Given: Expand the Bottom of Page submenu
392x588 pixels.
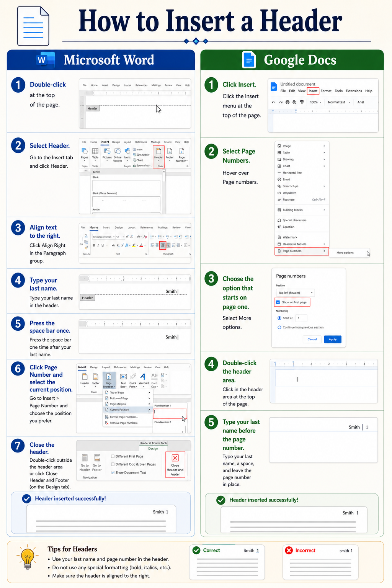Looking at the screenshot, I should (x=128, y=398).
